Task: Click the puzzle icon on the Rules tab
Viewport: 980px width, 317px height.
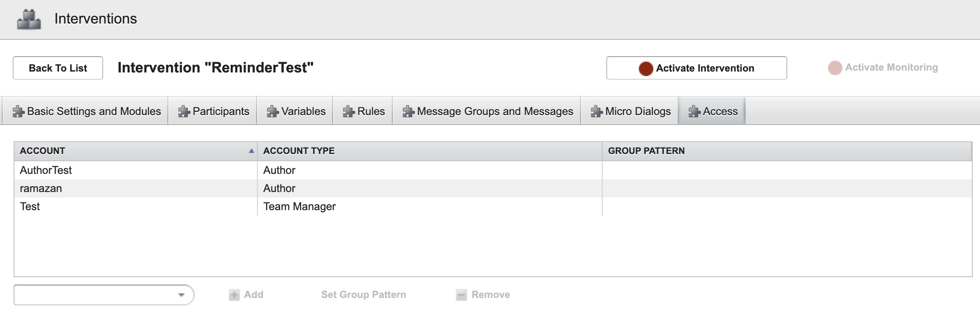Action: coord(348,111)
